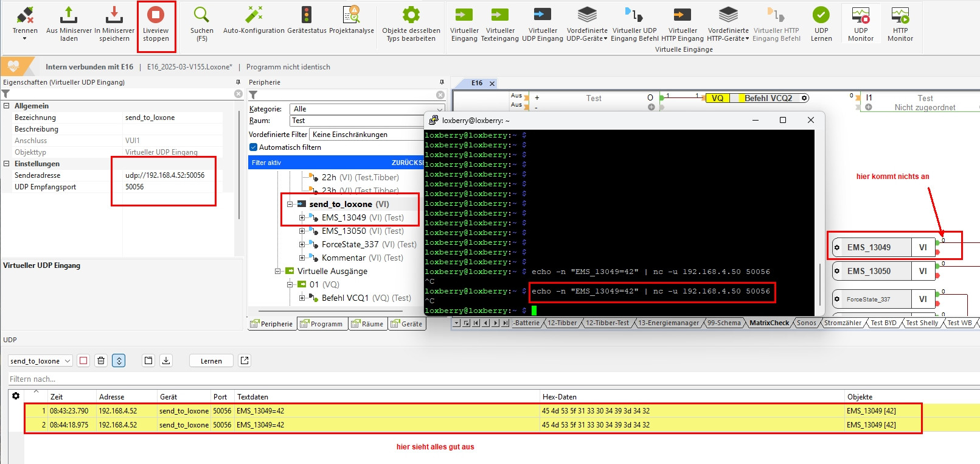This screenshot has width=980, height=464.
Task: Open the HTTP Monitor tool
Action: (900, 24)
